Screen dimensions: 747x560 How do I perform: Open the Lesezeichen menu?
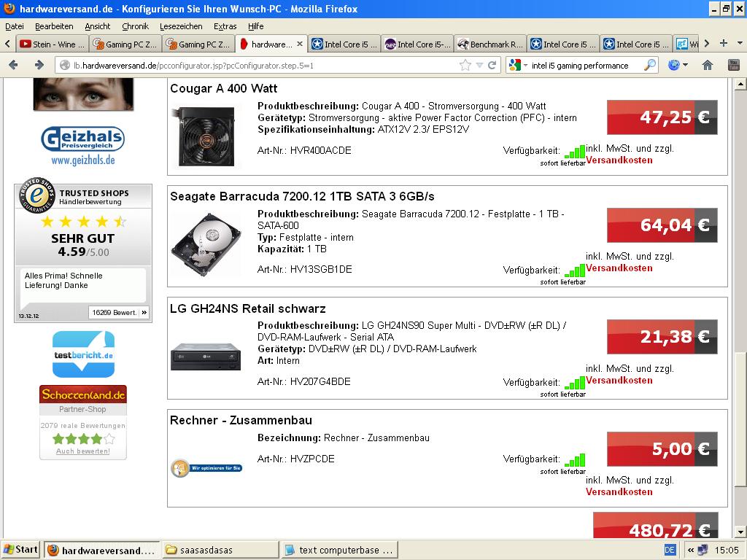pos(181,26)
